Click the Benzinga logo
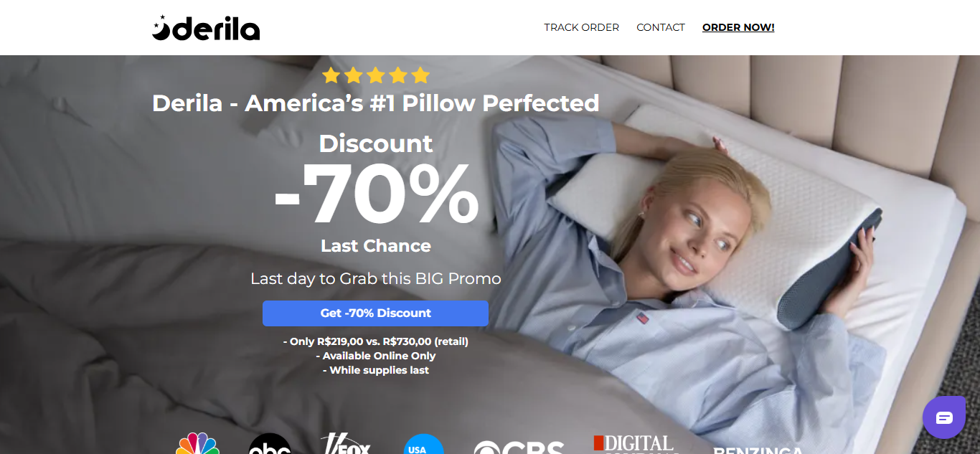 click(x=758, y=450)
